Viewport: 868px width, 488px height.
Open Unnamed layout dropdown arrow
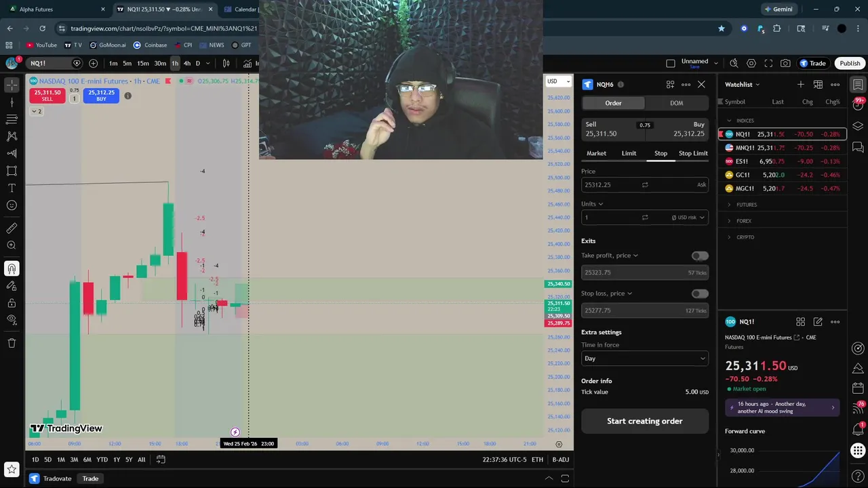pos(715,63)
